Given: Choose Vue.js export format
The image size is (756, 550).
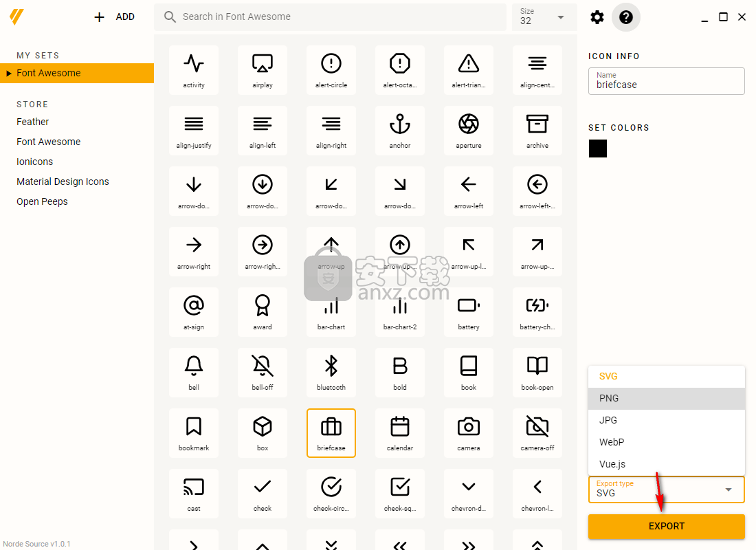Looking at the screenshot, I should [667, 465].
